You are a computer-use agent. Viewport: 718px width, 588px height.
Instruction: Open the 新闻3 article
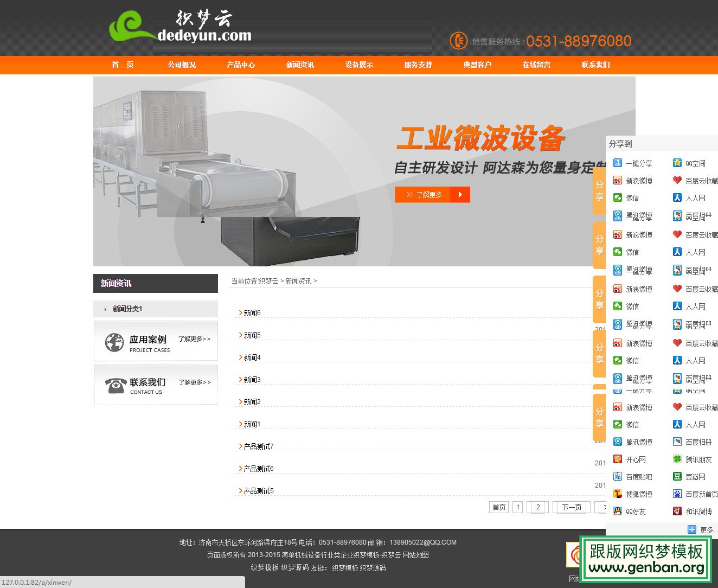252,380
